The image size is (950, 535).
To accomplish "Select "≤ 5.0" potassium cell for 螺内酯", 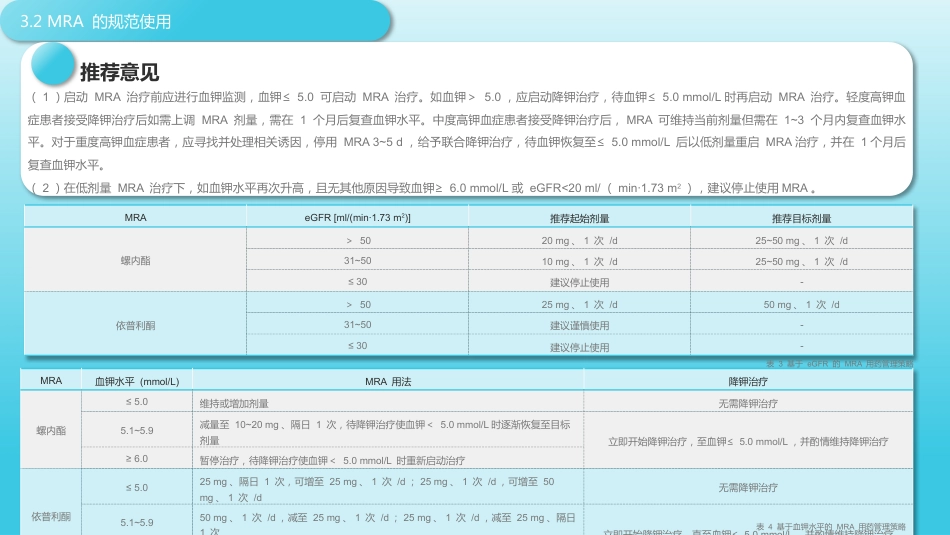I will click(x=137, y=402).
